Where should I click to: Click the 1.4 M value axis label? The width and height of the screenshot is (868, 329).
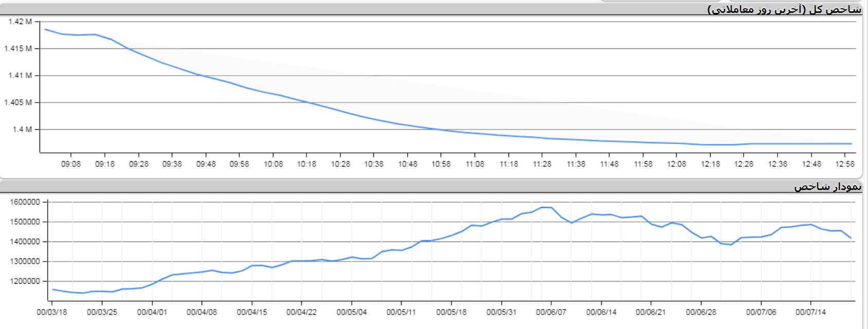pos(22,129)
